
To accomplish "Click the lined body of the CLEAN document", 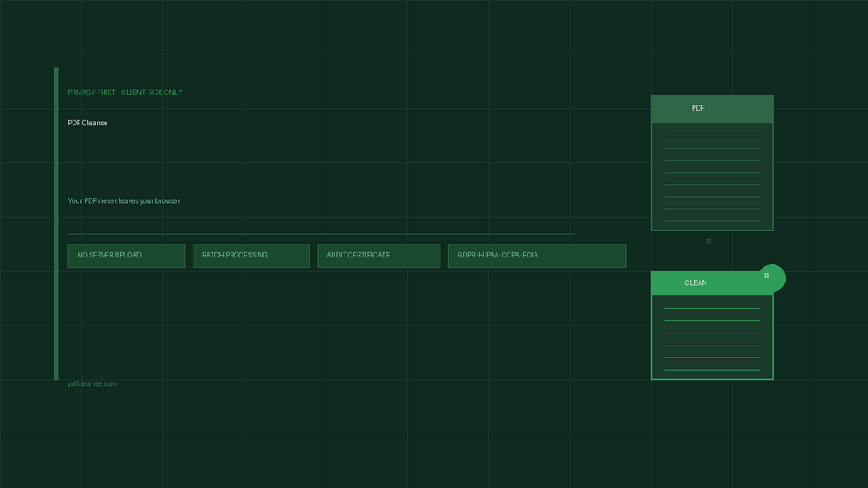I will click(x=712, y=338).
